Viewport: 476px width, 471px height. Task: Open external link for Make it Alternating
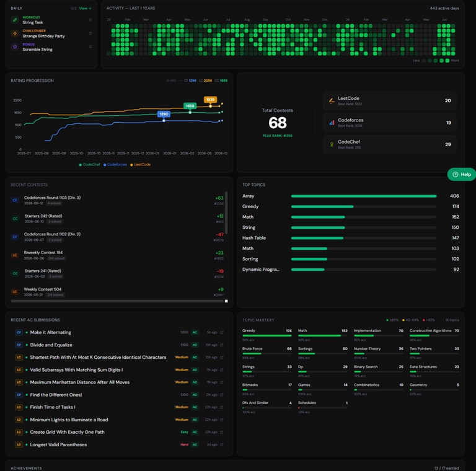(x=222, y=332)
